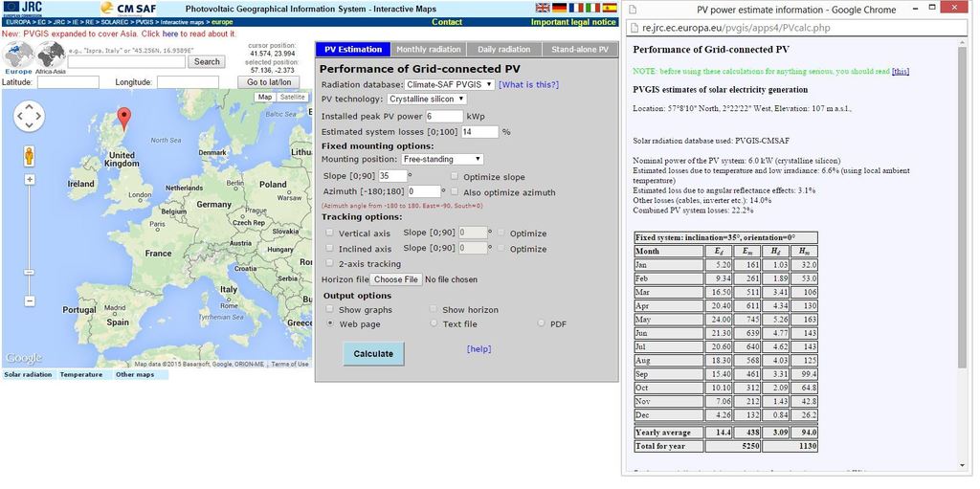Switch language using the French flag
This screenshot has width=980, height=489.
(x=576, y=8)
